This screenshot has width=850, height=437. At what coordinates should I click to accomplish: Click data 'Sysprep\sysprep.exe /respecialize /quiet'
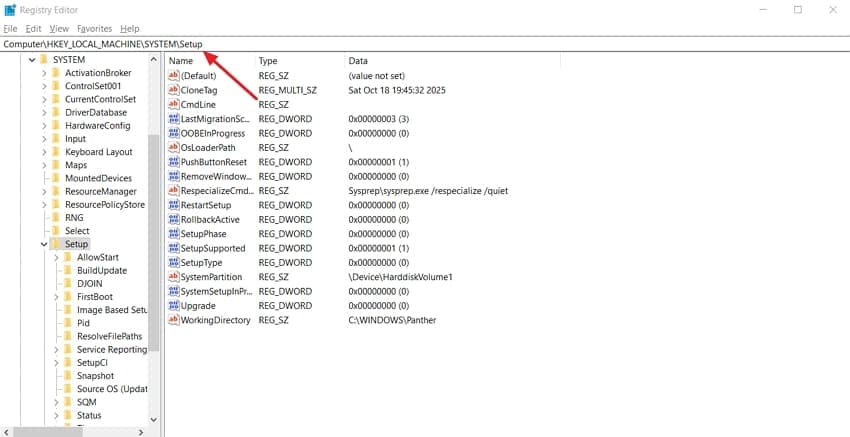click(428, 191)
